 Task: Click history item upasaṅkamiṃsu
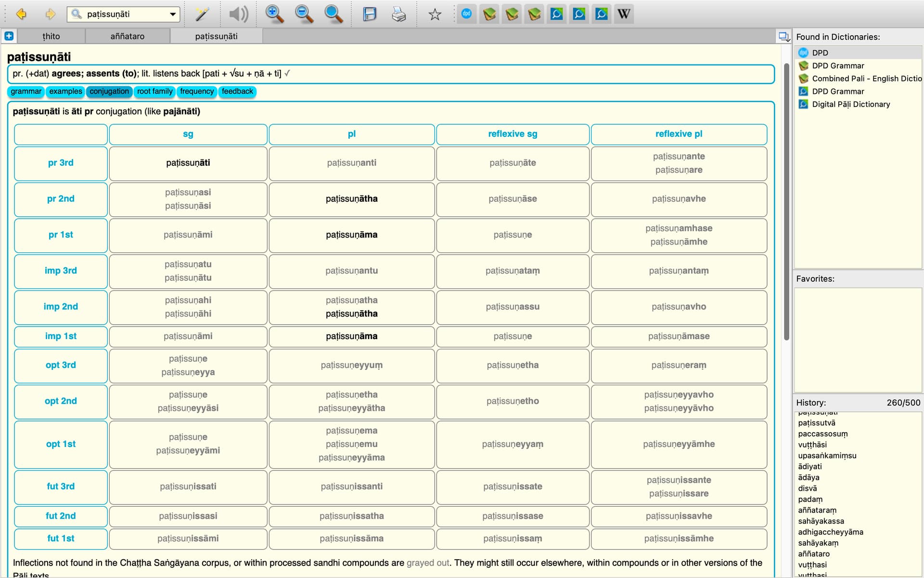(x=827, y=456)
